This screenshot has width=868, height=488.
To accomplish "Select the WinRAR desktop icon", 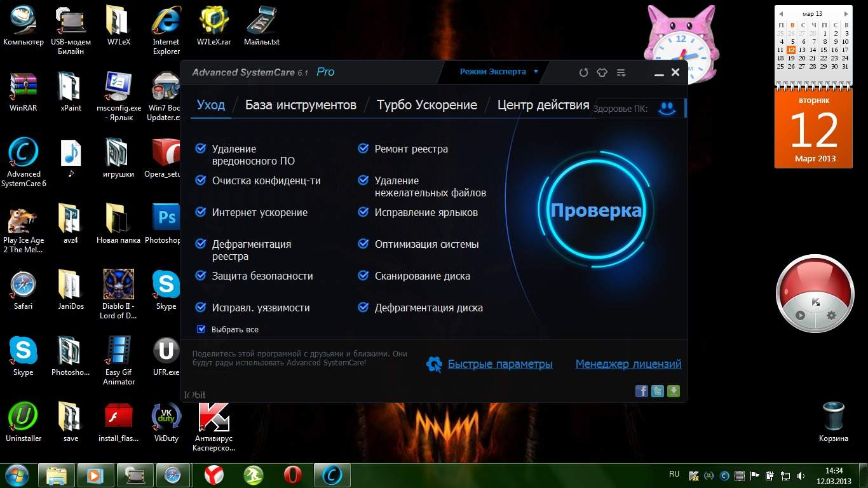I will point(24,92).
